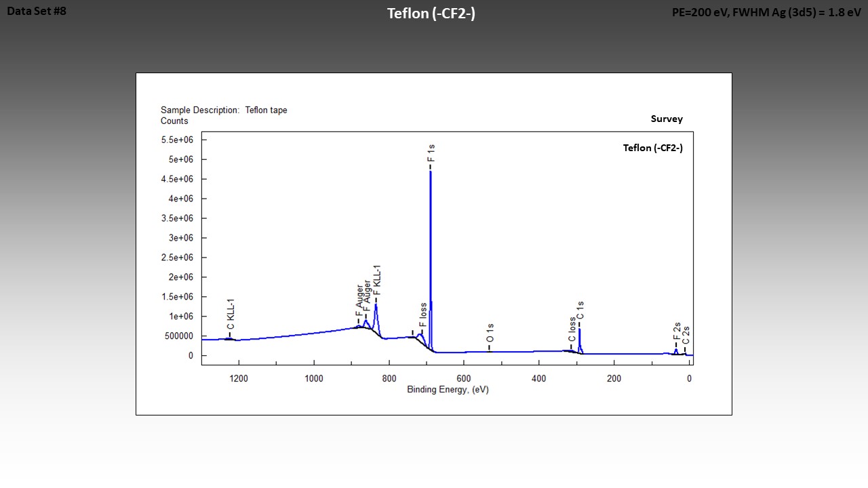868x488 pixels.
Task: Click the 1200 x-axis tick label
Action: pyautogui.click(x=239, y=379)
